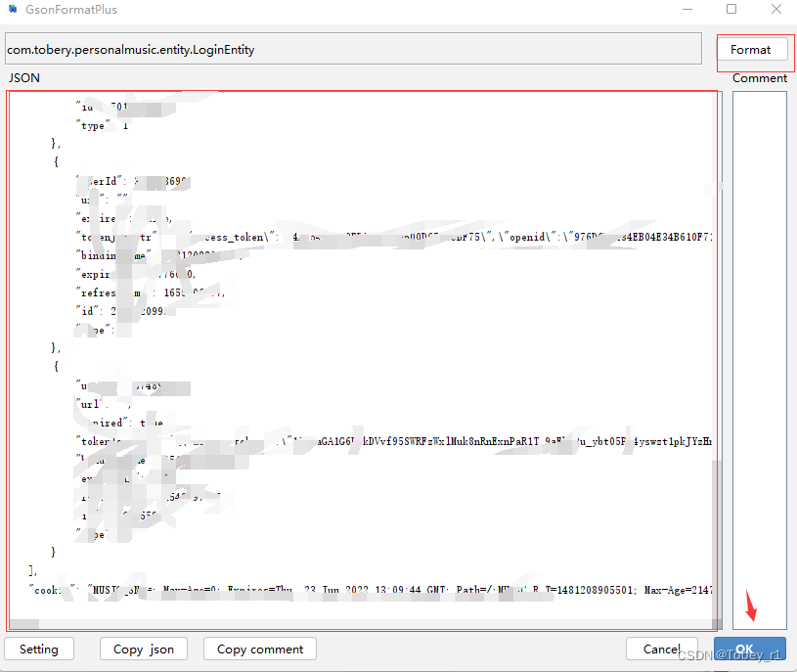Maximize the GsonFormatPlus window

(x=731, y=9)
